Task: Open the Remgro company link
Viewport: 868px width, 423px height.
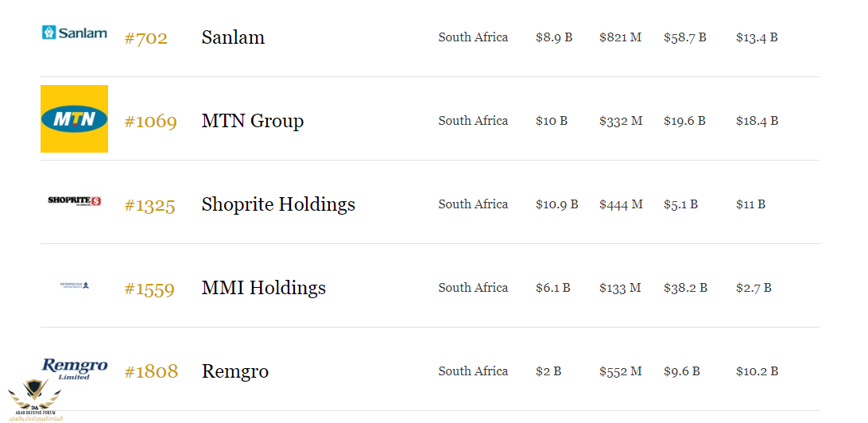Action: tap(235, 371)
